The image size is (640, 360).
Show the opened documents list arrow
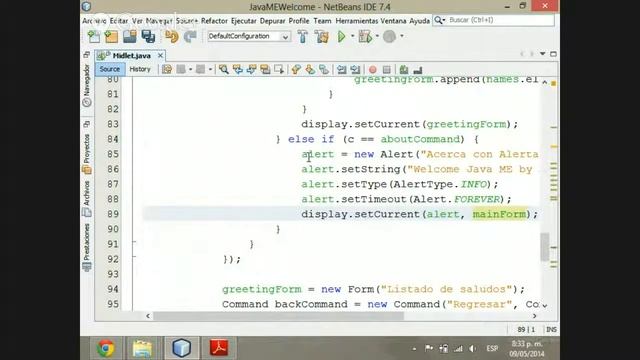point(542,54)
